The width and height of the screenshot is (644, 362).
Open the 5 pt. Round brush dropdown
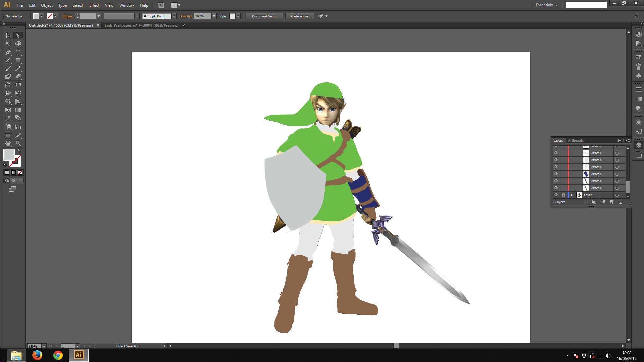pos(174,16)
